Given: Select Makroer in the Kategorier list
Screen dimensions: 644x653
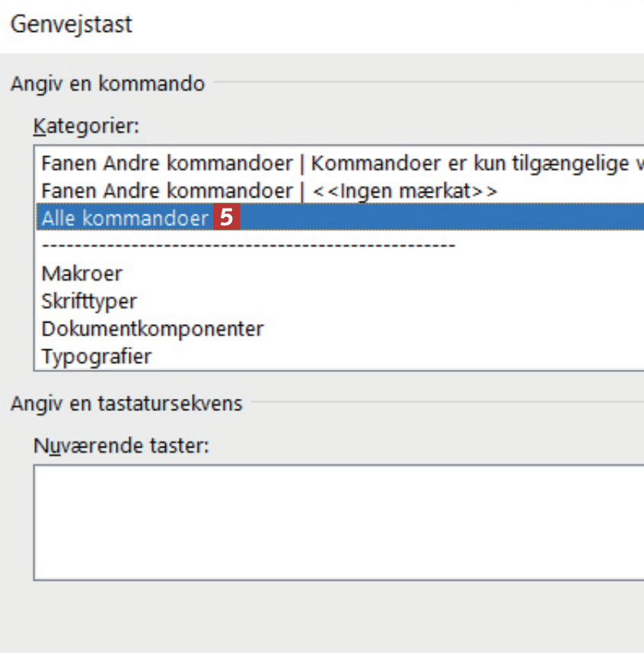Looking at the screenshot, I should pos(81,273).
